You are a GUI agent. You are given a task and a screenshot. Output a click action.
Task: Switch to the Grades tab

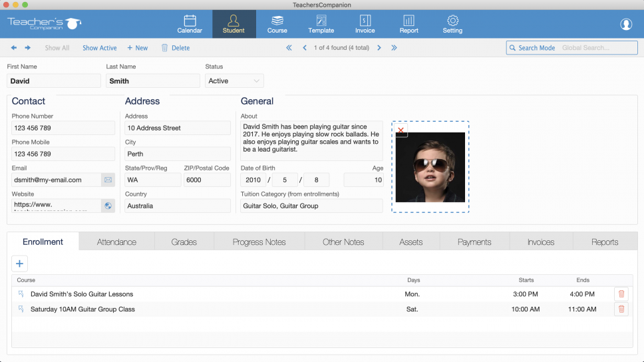coord(184,242)
